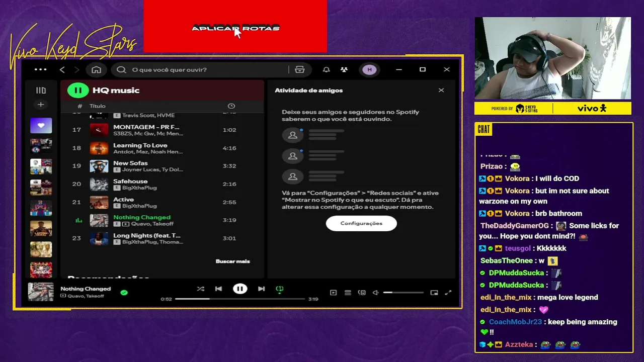
Task: Click the username teusgol in chat
Action: click(518, 248)
